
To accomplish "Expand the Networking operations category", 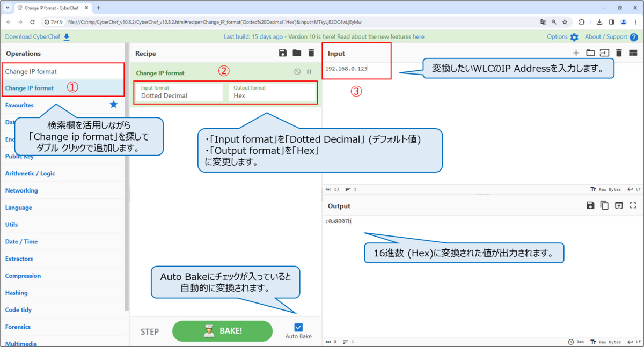I will (21, 190).
